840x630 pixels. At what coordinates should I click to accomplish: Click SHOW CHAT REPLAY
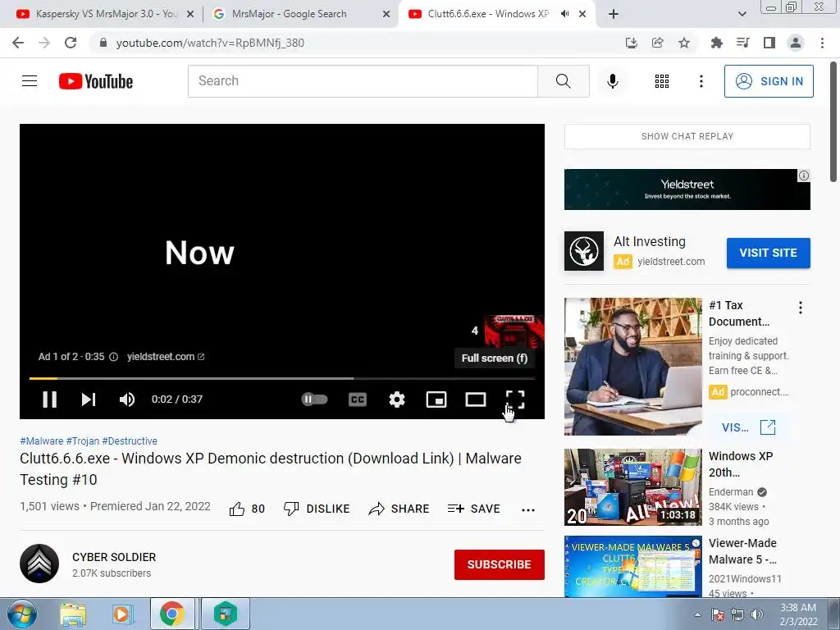[687, 136]
